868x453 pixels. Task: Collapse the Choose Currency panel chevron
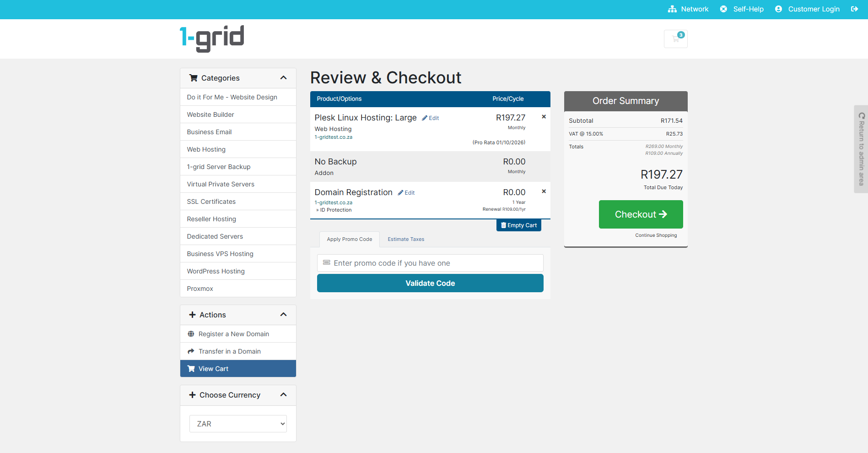click(284, 395)
